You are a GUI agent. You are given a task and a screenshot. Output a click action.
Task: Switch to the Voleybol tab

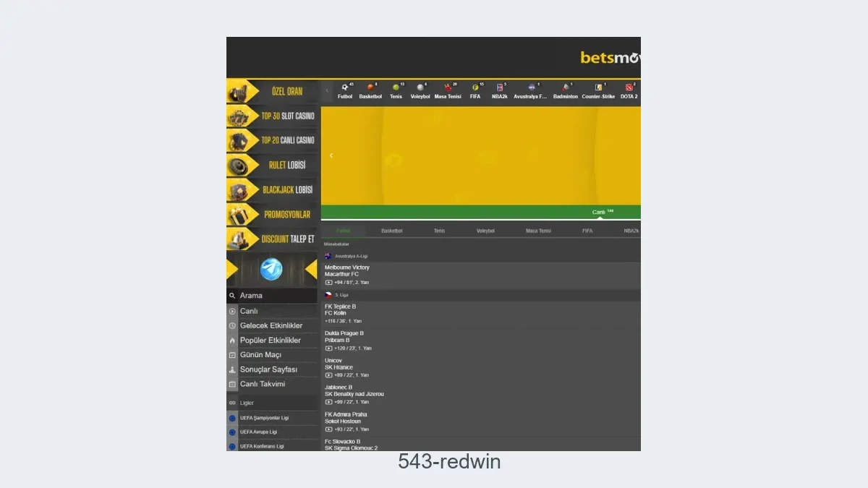485,231
